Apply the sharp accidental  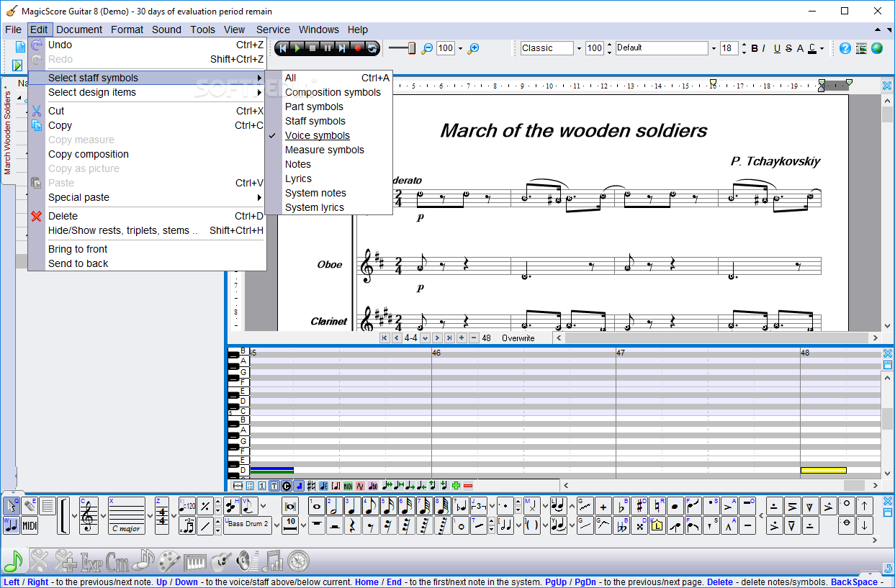pyautogui.click(x=639, y=507)
